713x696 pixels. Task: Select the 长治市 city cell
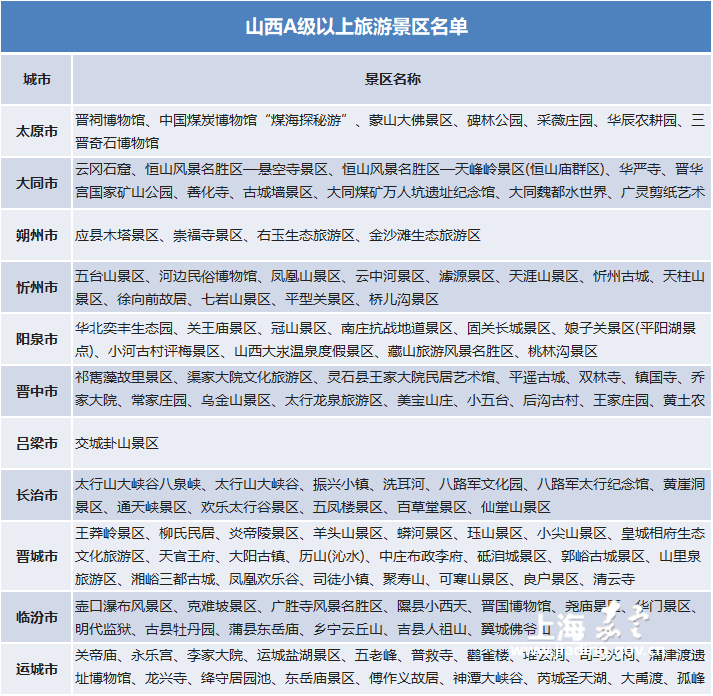pyautogui.click(x=36, y=495)
